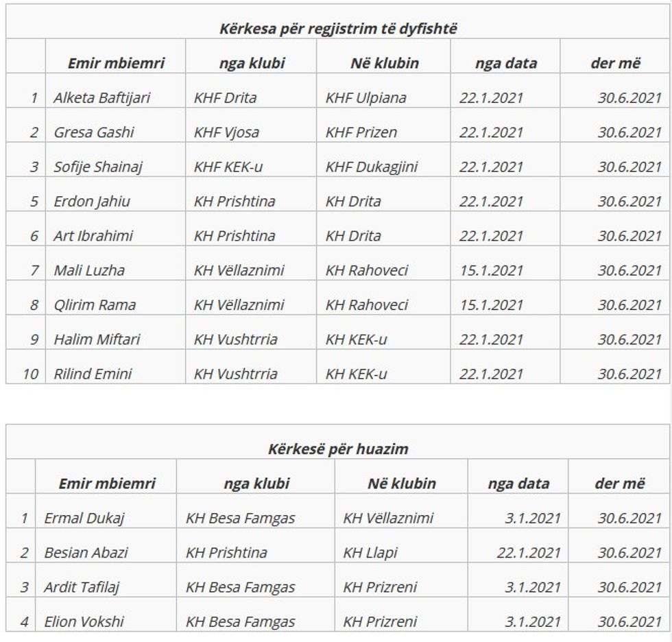Screen dimensions: 672x642
Task: Click the 'Kërkesa për regjistrim të dyfishtë' table title
Action: (338, 29)
